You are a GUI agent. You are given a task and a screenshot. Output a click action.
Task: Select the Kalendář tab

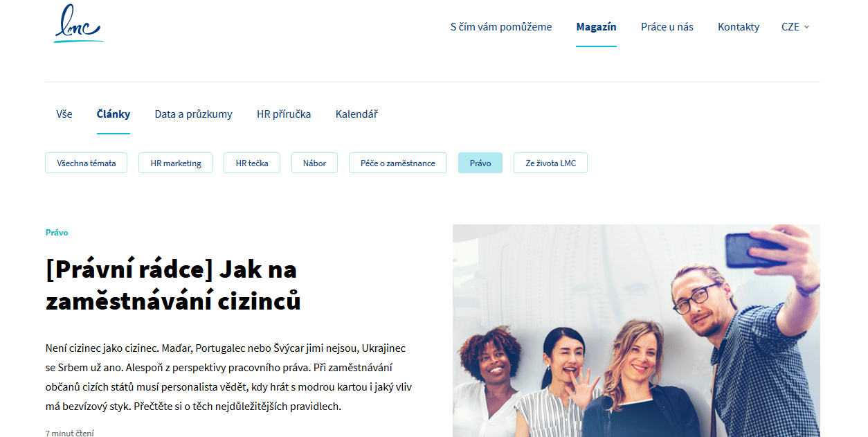click(x=356, y=114)
